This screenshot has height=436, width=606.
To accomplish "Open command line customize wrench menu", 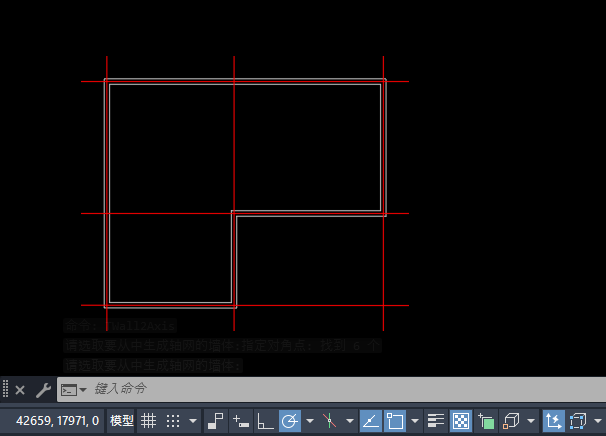I will 44,390.
